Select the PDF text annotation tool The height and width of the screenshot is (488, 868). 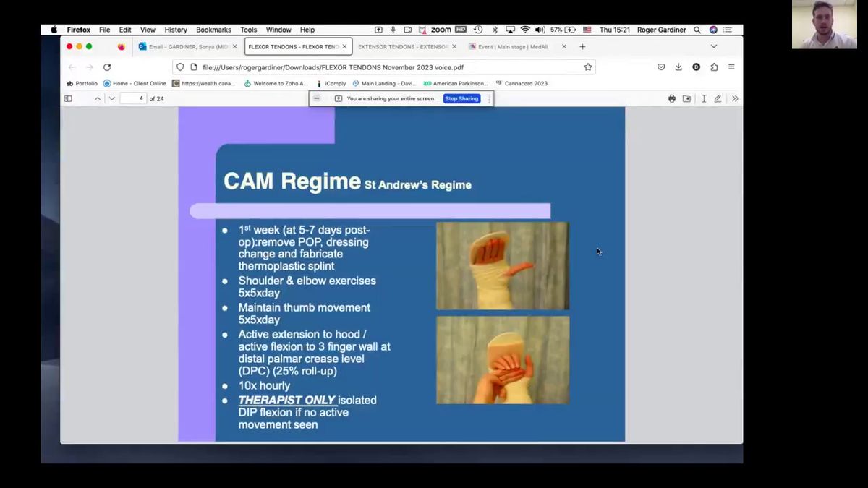pyautogui.click(x=704, y=98)
